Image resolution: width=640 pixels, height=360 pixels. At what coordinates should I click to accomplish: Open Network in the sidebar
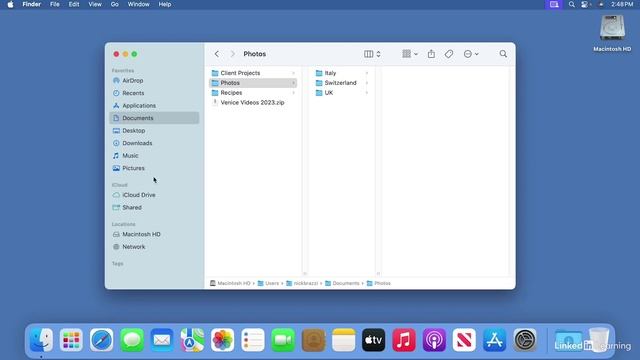click(x=154, y=247)
